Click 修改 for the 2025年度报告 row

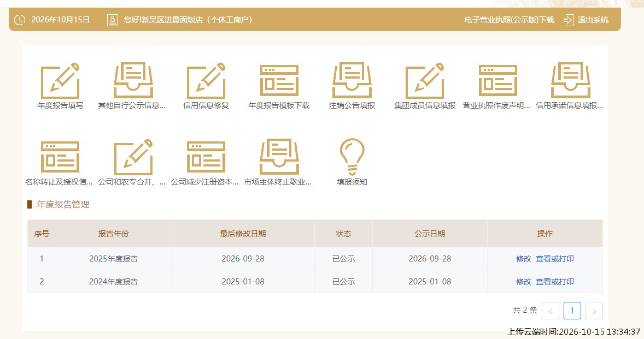tap(523, 259)
